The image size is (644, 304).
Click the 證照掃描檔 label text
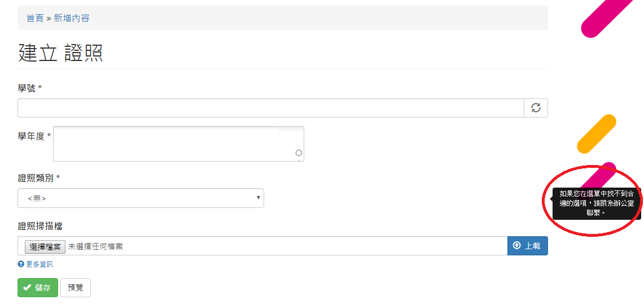click(40, 226)
